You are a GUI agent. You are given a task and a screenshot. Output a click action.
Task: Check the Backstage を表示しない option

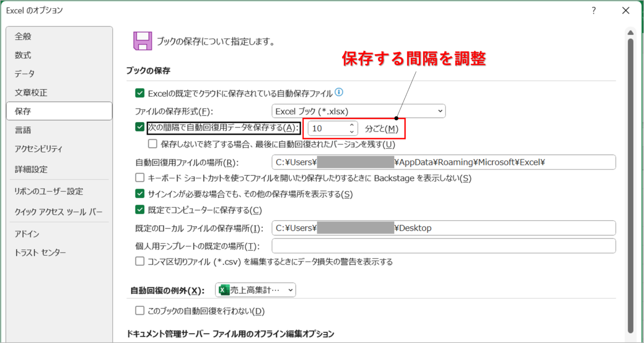point(139,178)
